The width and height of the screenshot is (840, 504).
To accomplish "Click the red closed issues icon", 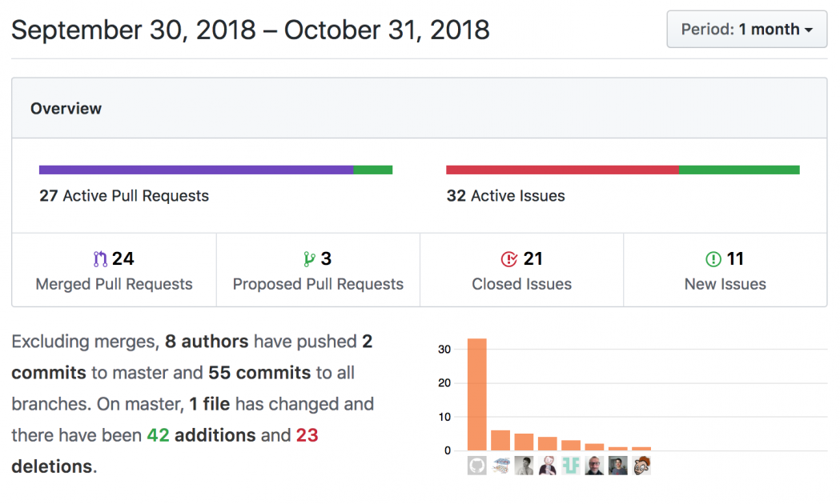I will coord(508,258).
